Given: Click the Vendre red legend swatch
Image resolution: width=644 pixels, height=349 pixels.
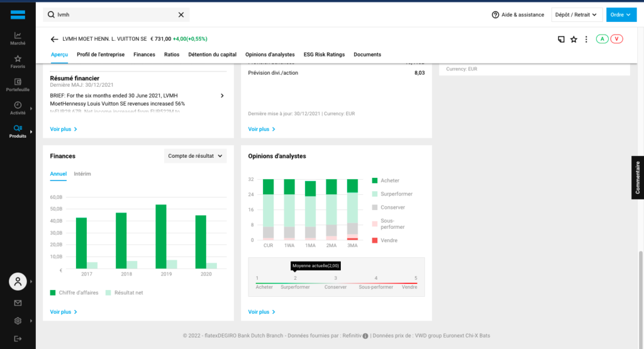Looking at the screenshot, I should [375, 241].
